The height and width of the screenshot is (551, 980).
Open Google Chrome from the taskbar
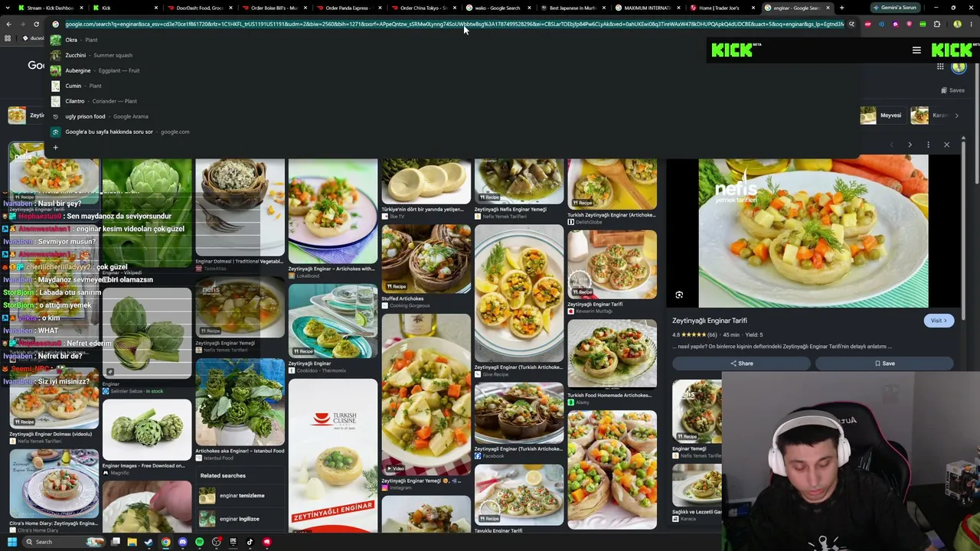coord(165,542)
